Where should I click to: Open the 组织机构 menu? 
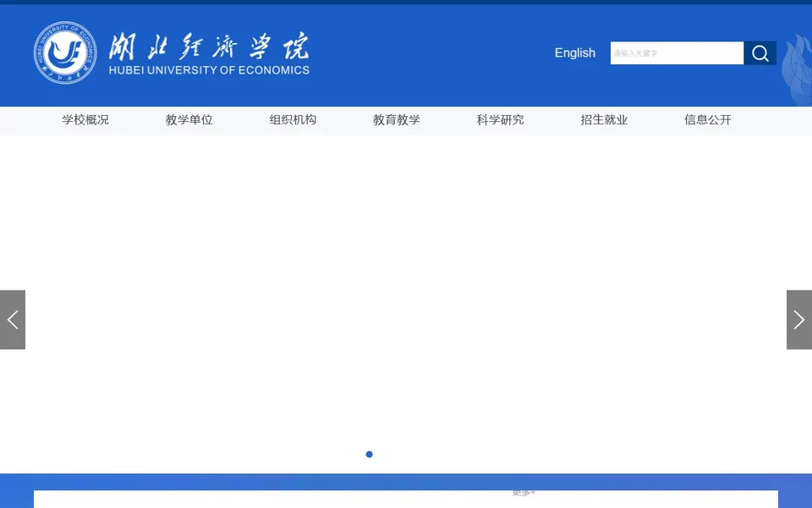[293, 119]
